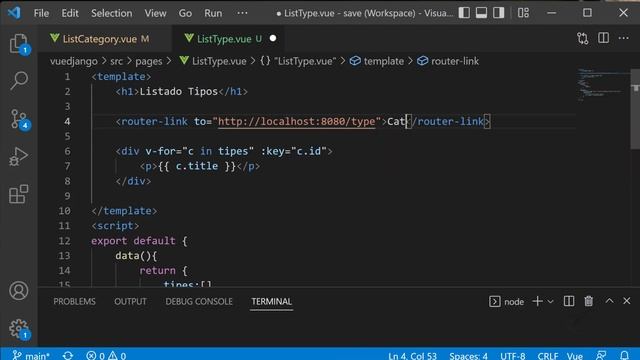Select template symbol in breadcrumb
Screen dimensions: 640x360
[x=377, y=61]
